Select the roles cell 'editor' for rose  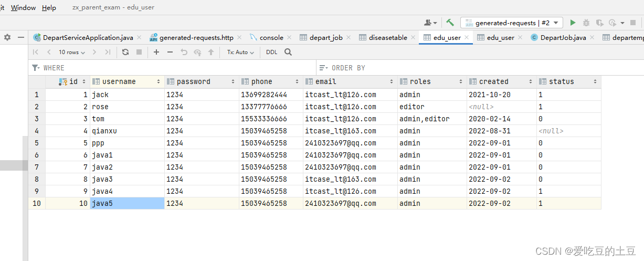click(x=432, y=107)
